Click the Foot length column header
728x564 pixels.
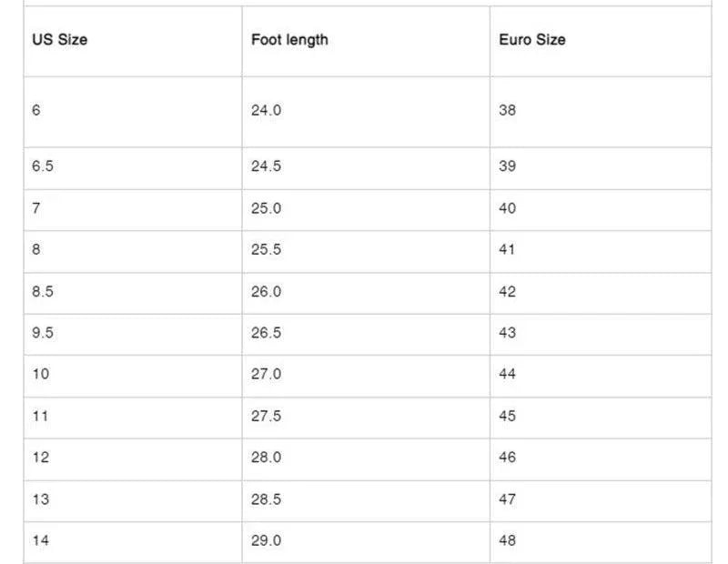[289, 40]
